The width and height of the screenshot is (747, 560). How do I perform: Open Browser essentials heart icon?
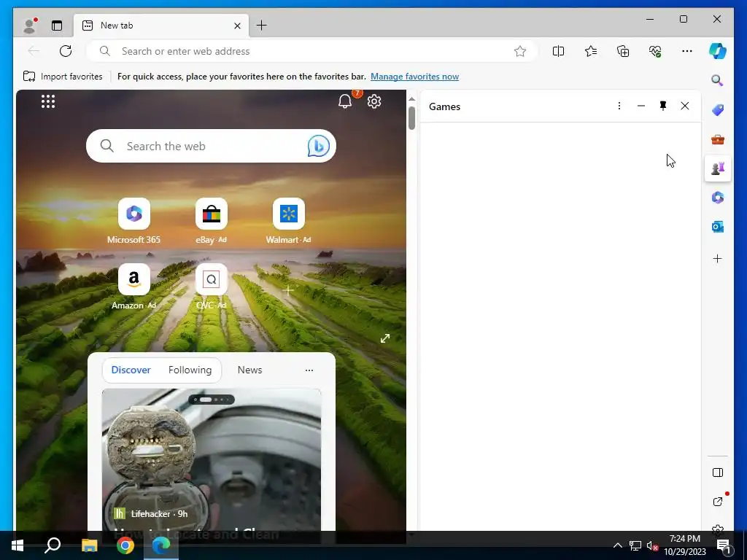(x=655, y=51)
